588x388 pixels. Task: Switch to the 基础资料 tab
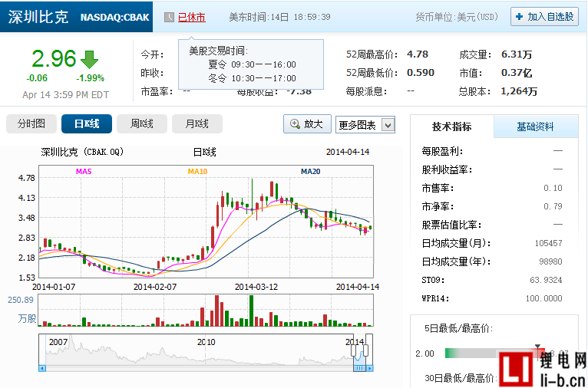536,127
